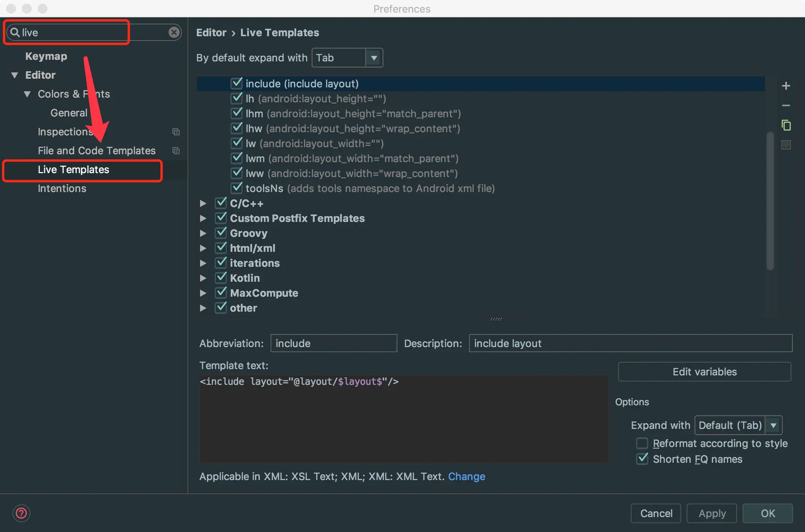
Task: Click the duplicate template copy icon
Action: (x=786, y=125)
